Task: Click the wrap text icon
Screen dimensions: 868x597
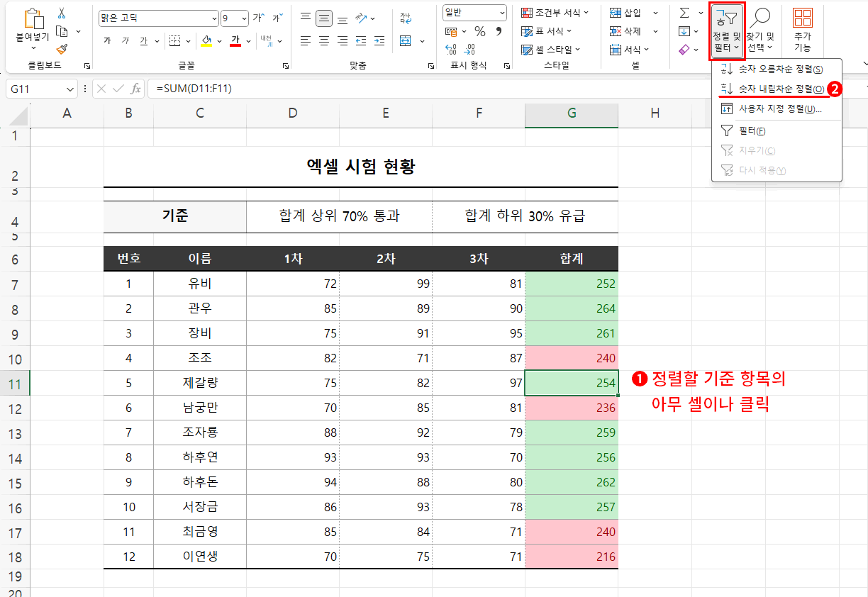Action: coord(405,18)
